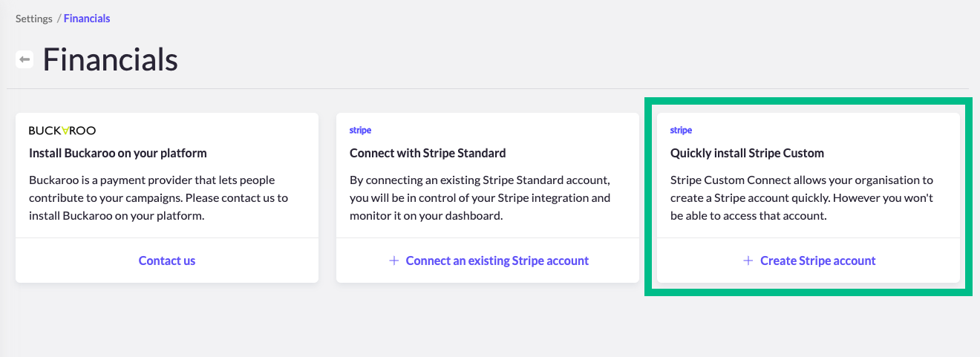
Task: Select Financials in the breadcrumb
Action: tap(87, 19)
